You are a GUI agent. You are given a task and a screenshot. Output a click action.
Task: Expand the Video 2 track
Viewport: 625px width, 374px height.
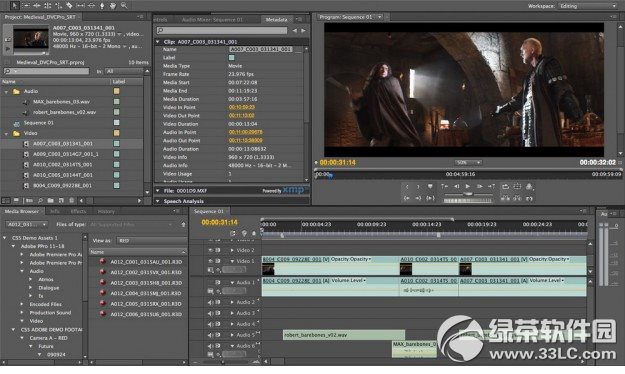[232, 250]
